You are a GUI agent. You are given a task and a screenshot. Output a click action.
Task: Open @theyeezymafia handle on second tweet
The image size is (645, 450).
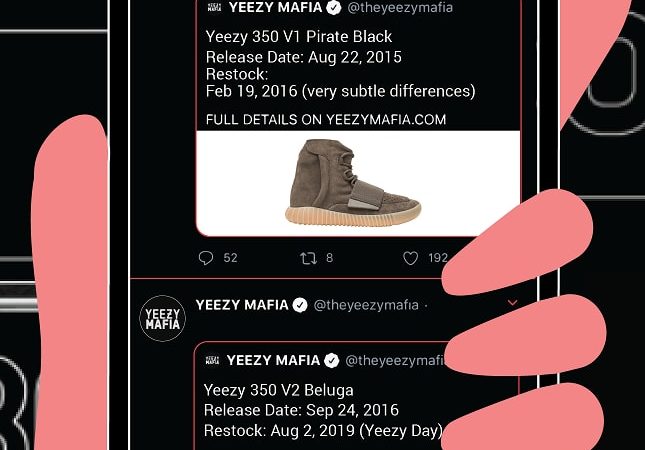coord(366,305)
